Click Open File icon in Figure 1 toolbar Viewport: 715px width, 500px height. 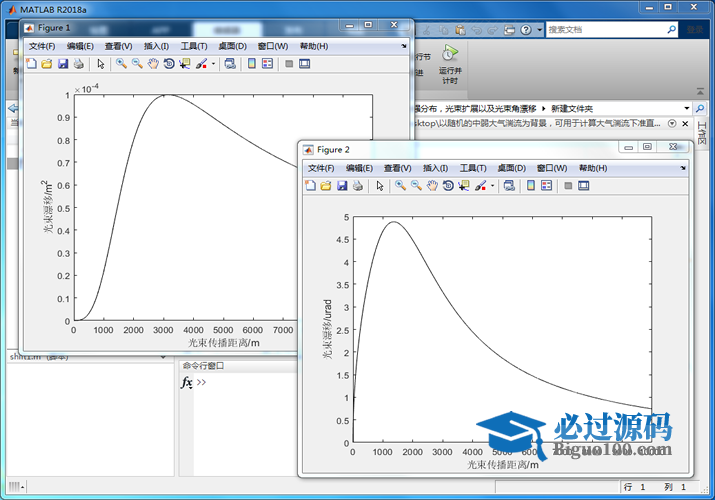pyautogui.click(x=47, y=64)
